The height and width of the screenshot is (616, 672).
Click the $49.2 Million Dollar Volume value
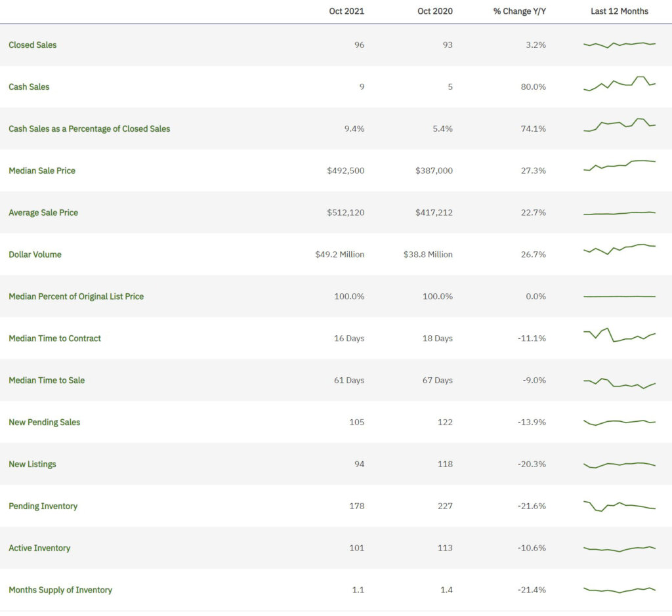pyautogui.click(x=339, y=255)
